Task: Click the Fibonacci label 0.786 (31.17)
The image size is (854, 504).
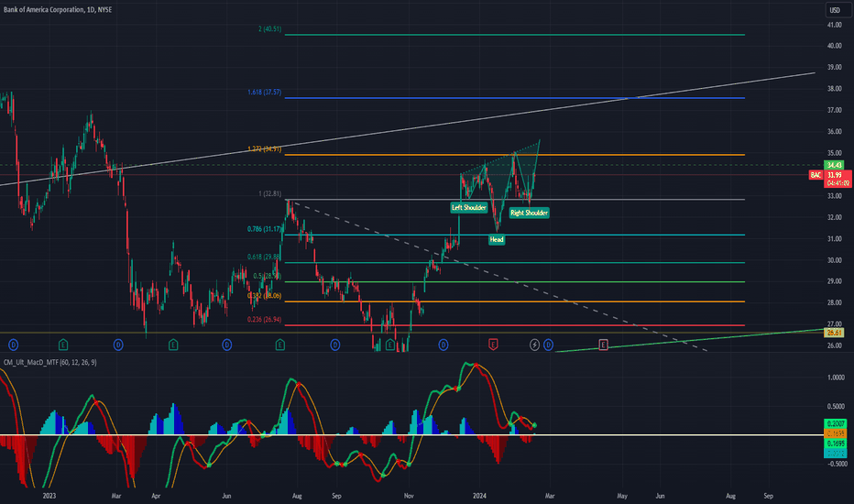Action: click(x=264, y=229)
